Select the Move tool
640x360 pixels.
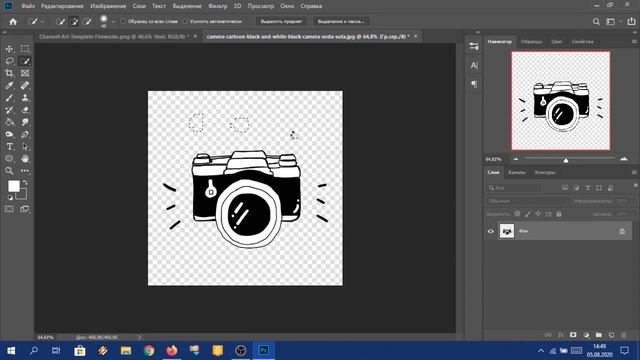coord(9,49)
